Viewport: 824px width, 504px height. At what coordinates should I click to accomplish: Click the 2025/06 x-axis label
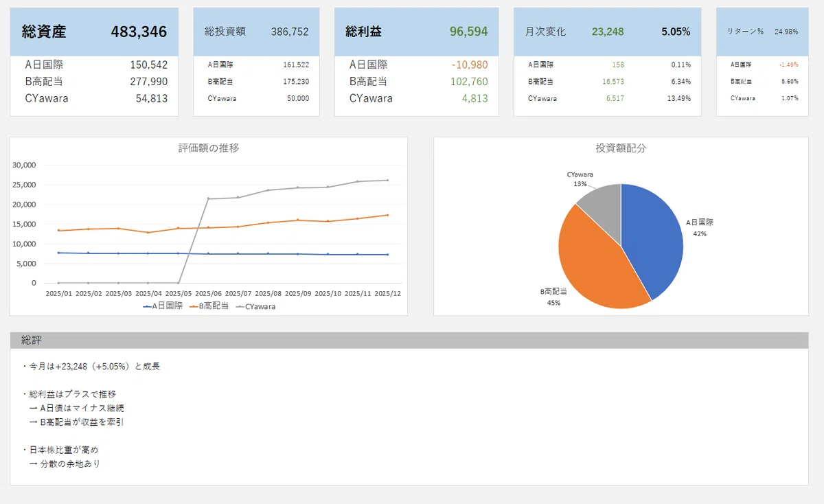click(209, 293)
